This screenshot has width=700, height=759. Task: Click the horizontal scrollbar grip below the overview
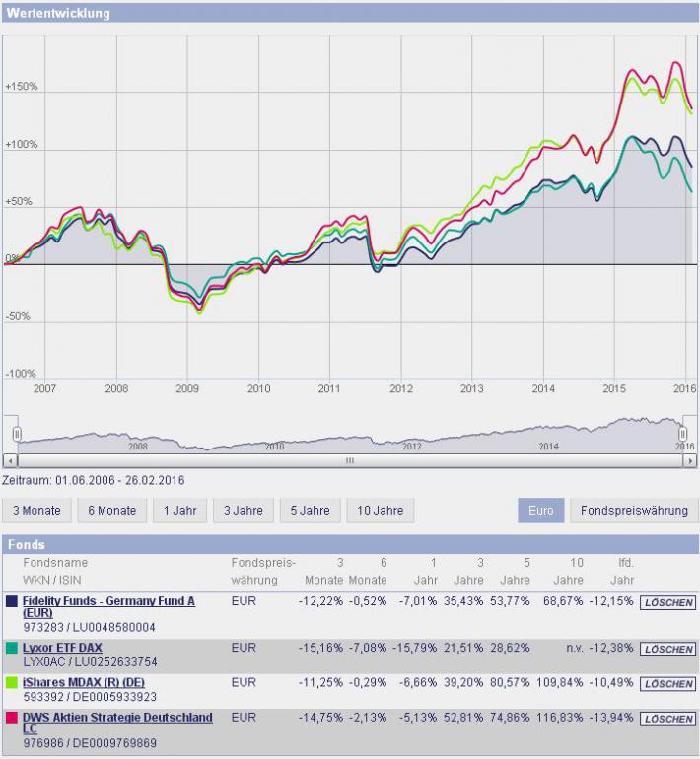click(x=350, y=461)
